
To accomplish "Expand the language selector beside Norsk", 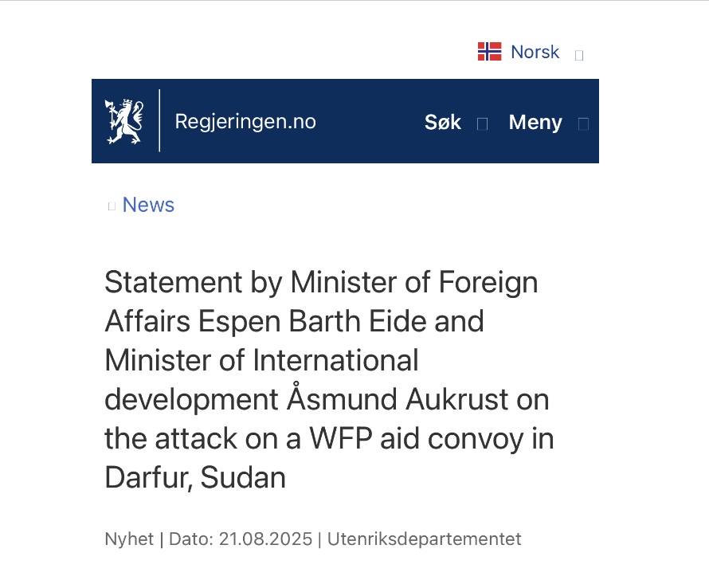I will (x=579, y=55).
